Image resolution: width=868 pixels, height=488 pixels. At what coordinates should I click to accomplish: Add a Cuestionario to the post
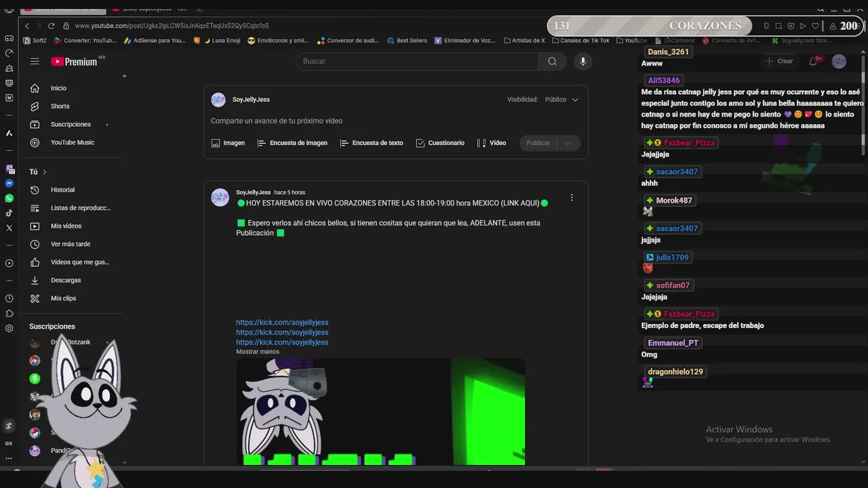tap(440, 143)
